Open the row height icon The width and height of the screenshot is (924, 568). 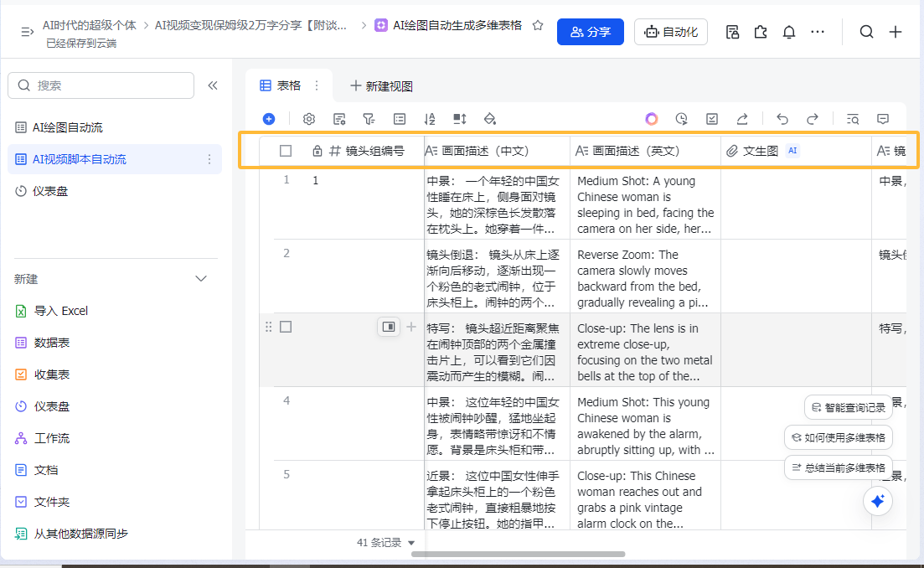click(x=460, y=119)
